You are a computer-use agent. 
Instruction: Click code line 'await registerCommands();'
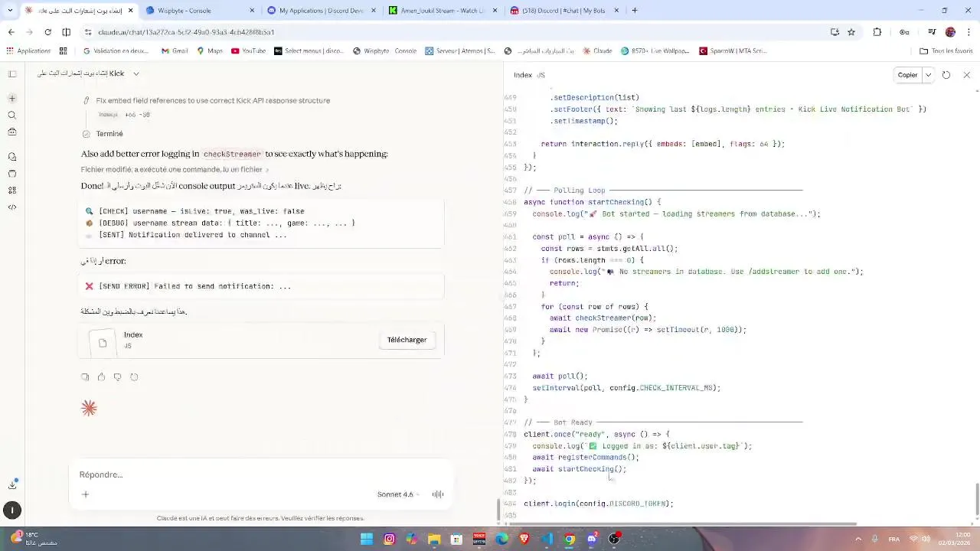click(586, 458)
